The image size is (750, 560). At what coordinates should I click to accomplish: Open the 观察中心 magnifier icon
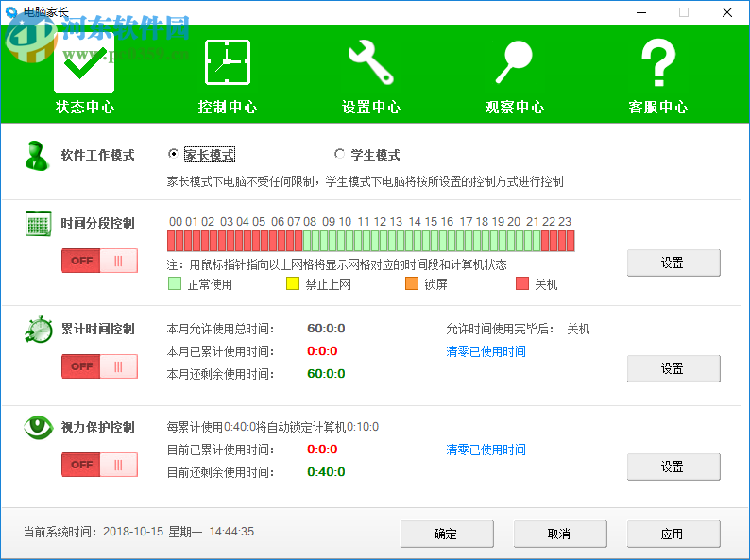[x=514, y=62]
